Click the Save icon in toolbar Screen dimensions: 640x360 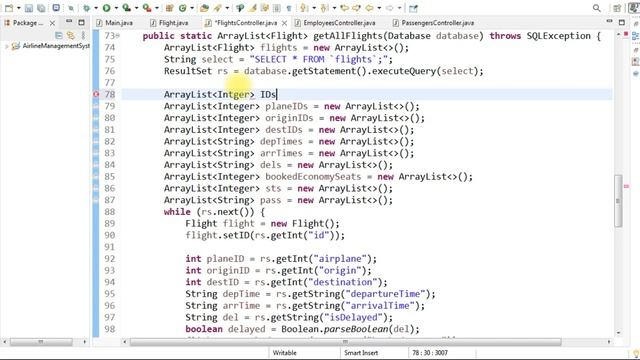coord(29,8)
